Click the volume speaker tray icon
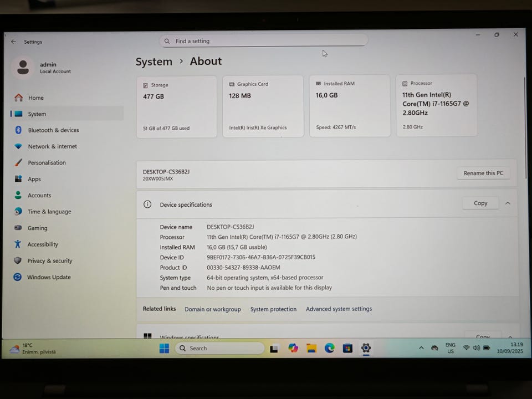532x399 pixels. click(476, 348)
